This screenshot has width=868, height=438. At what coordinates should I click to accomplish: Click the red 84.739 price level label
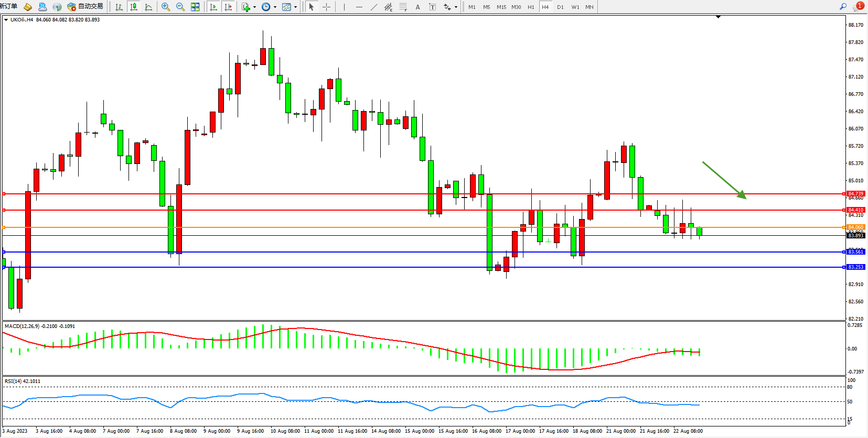(x=855, y=194)
